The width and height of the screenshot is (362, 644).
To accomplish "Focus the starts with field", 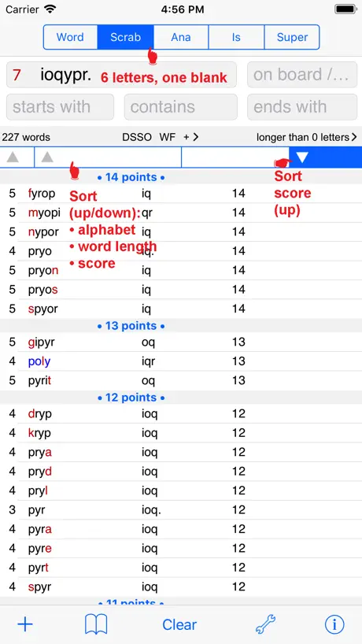I will 60,107.
